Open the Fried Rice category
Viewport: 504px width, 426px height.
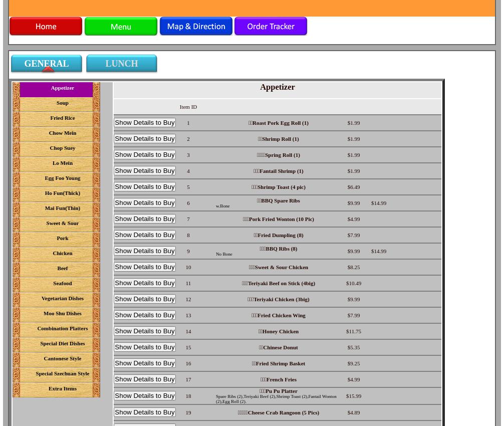63,118
